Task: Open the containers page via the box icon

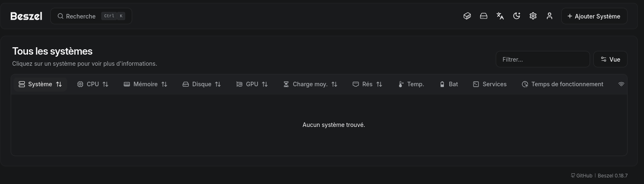Action: pyautogui.click(x=467, y=16)
